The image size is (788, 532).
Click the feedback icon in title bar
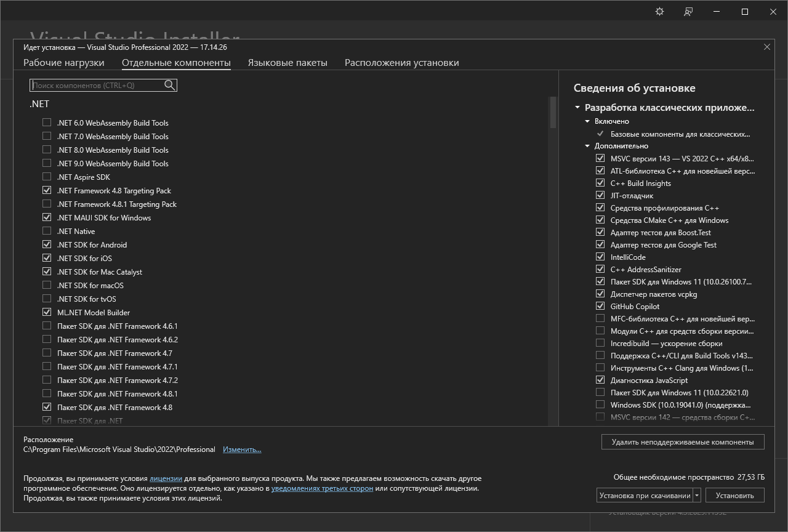coord(688,11)
